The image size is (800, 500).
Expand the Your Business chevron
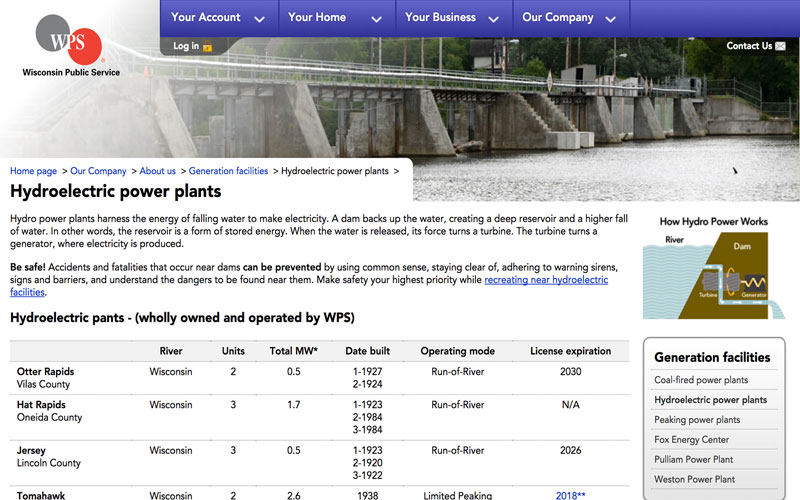pos(493,19)
